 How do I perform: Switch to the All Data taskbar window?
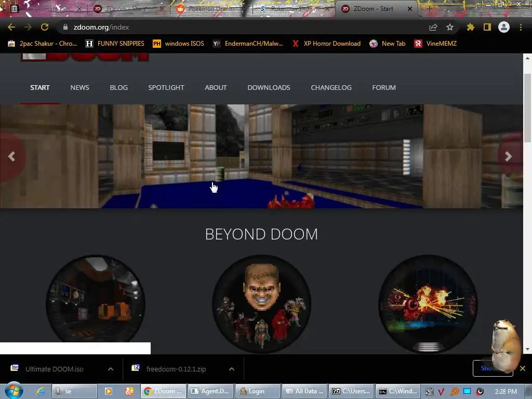point(304,391)
